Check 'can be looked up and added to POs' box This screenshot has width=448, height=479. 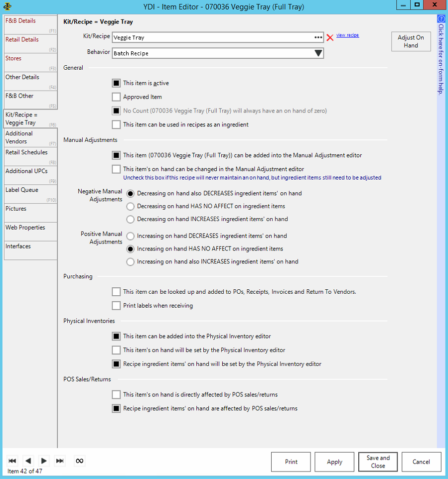tap(116, 292)
